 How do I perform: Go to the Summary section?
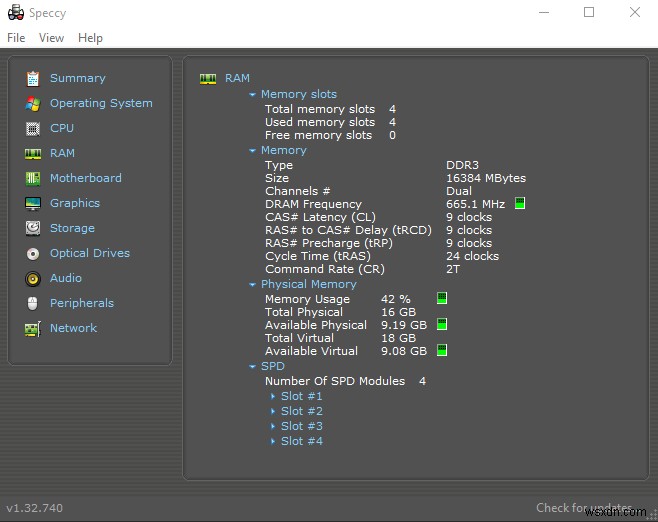point(78,78)
